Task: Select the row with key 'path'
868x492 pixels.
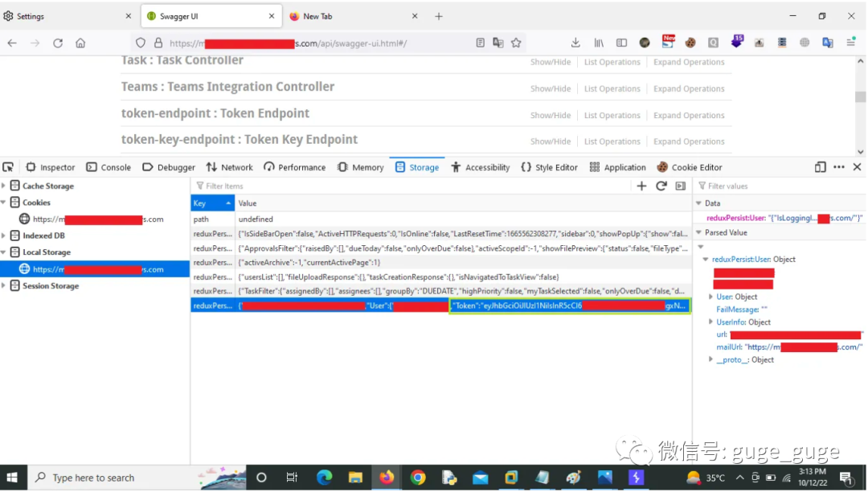Action: (x=441, y=219)
